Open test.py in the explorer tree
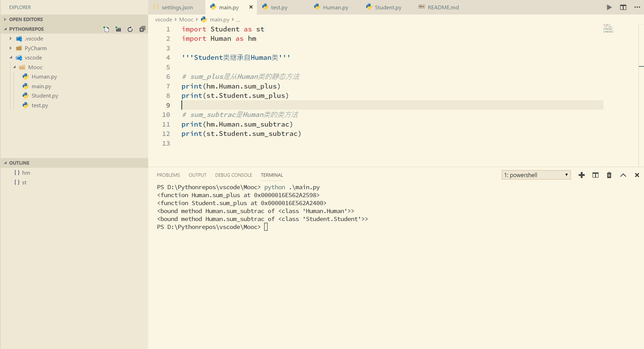Image resolution: width=644 pixels, height=349 pixels. click(x=40, y=105)
